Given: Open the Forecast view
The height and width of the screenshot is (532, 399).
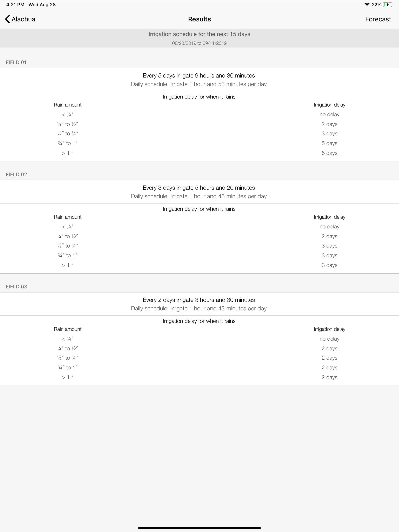Looking at the screenshot, I should pyautogui.click(x=378, y=19).
